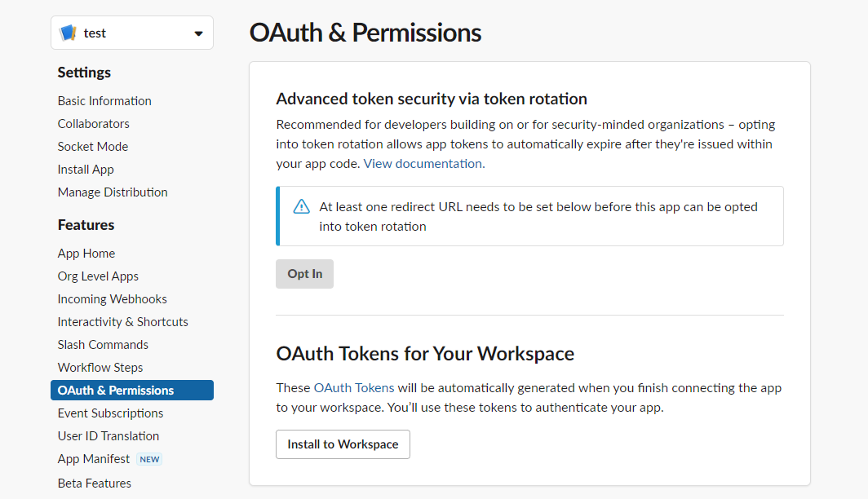Open Basic Information settings
The height and width of the screenshot is (499, 868).
[104, 101]
